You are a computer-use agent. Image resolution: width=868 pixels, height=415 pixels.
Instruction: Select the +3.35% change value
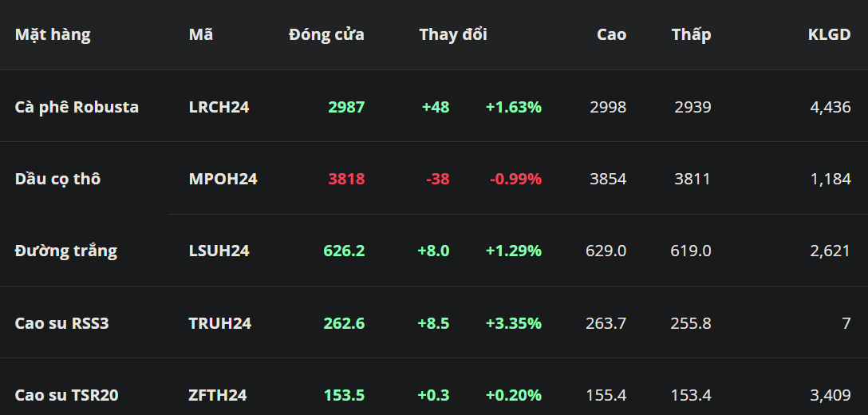(x=513, y=323)
